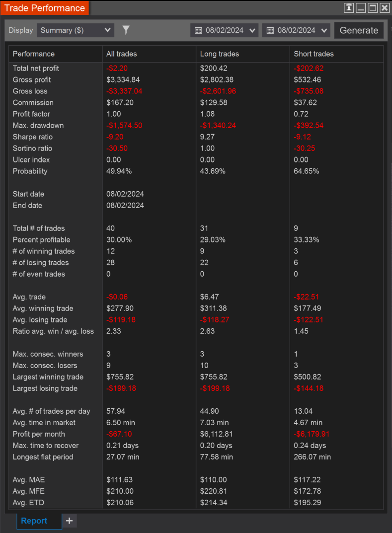Select the Total net profit row
This screenshot has width=392, height=533.
pyautogui.click(x=196, y=69)
